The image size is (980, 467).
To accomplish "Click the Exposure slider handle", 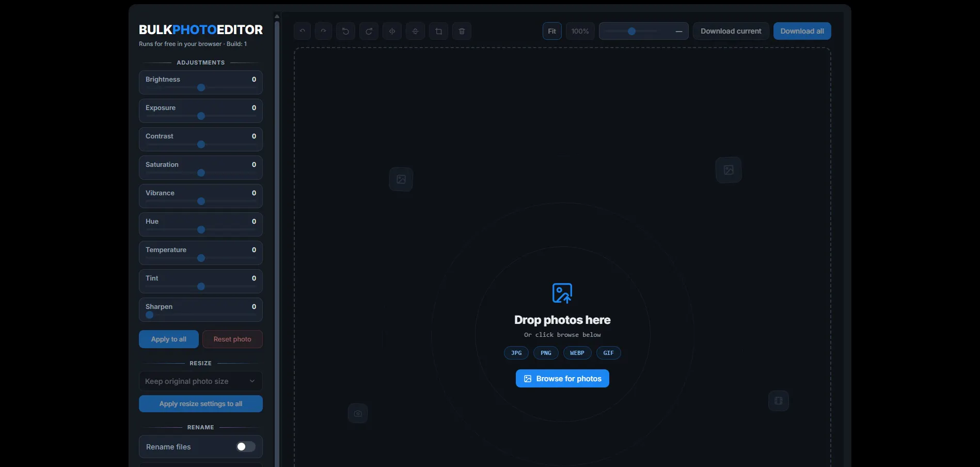I will point(201,116).
